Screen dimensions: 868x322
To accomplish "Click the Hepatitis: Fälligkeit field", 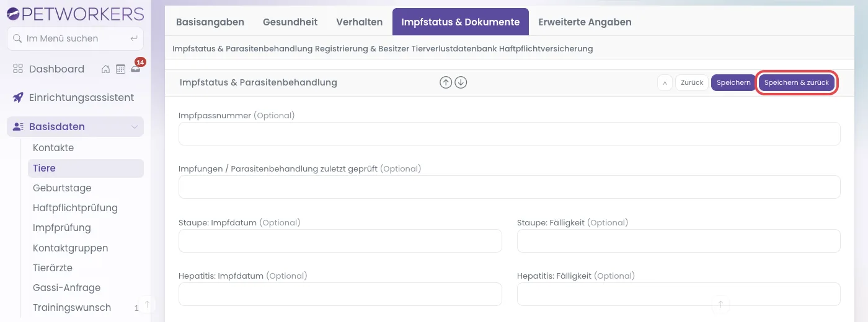I will click(x=678, y=294).
